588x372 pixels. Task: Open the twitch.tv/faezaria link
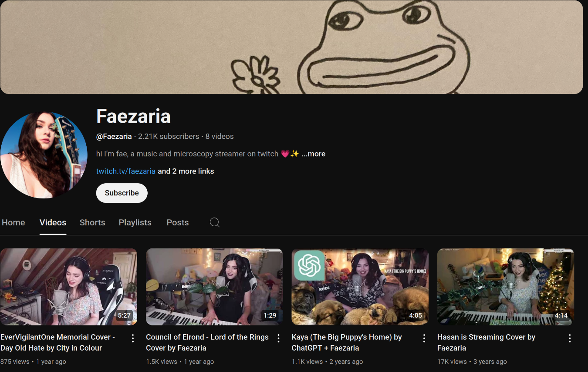point(126,171)
